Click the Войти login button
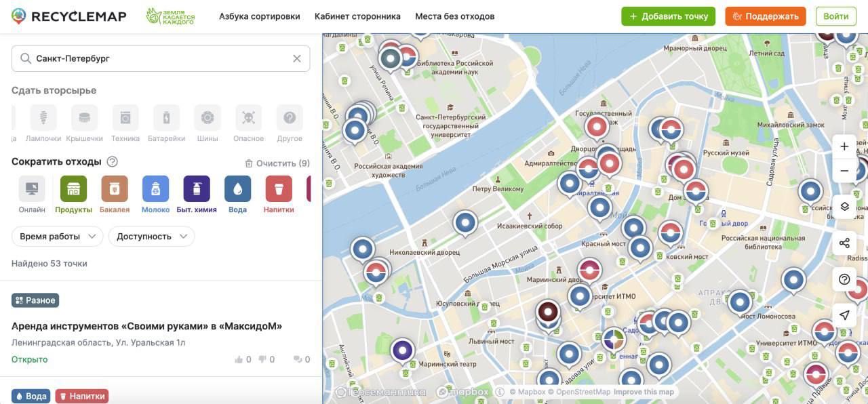The height and width of the screenshot is (404, 868). coord(836,16)
